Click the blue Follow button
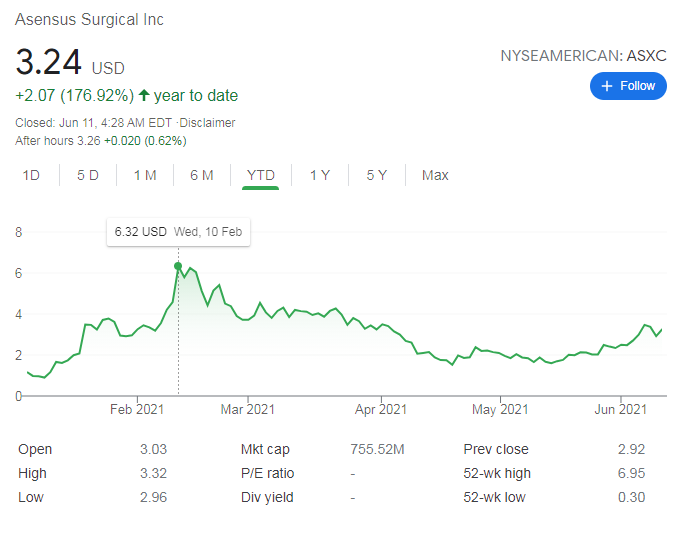This screenshot has height=534, width=684. pyautogui.click(x=628, y=86)
